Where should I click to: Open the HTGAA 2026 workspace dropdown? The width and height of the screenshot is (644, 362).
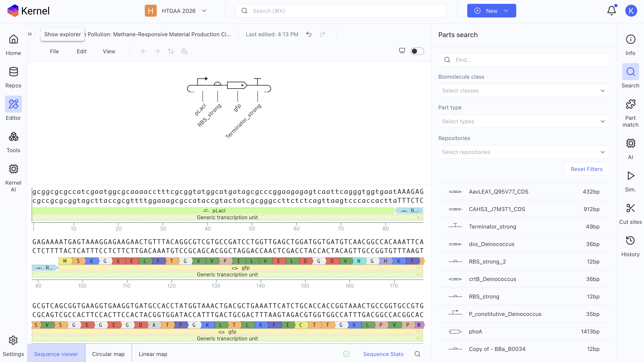[176, 11]
